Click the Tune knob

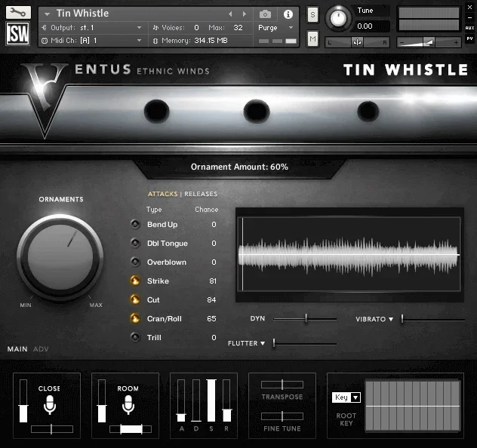pyautogui.click(x=338, y=19)
